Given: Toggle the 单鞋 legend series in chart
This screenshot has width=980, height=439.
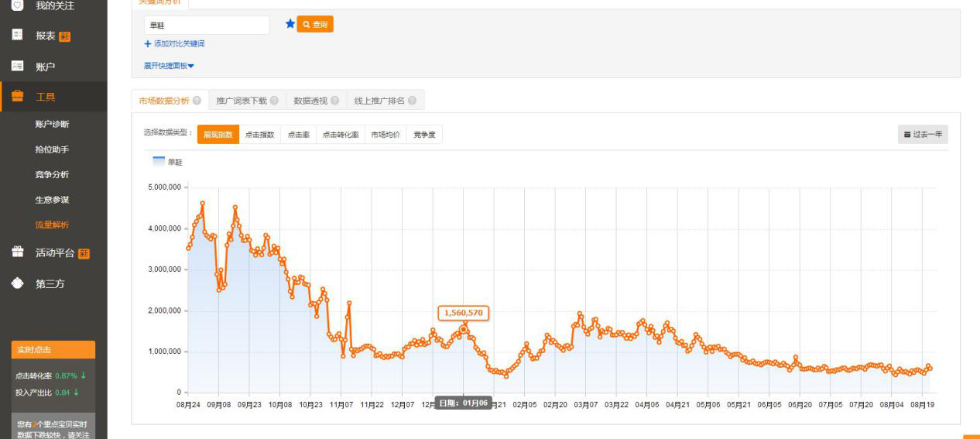Looking at the screenshot, I should click(x=168, y=162).
